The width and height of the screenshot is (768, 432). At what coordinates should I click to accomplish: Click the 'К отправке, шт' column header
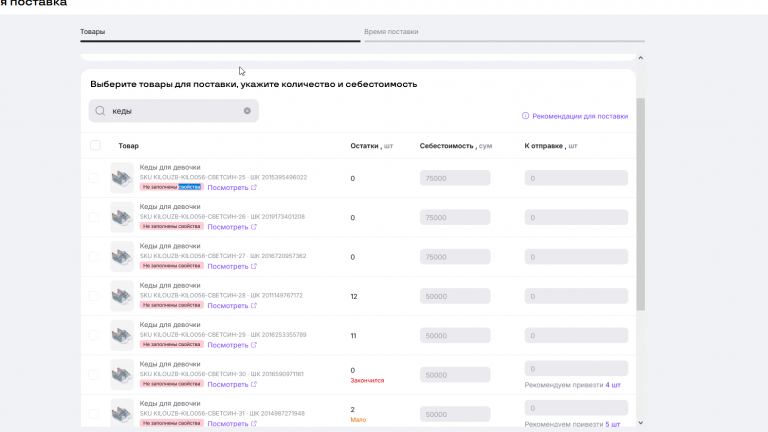[x=551, y=146]
